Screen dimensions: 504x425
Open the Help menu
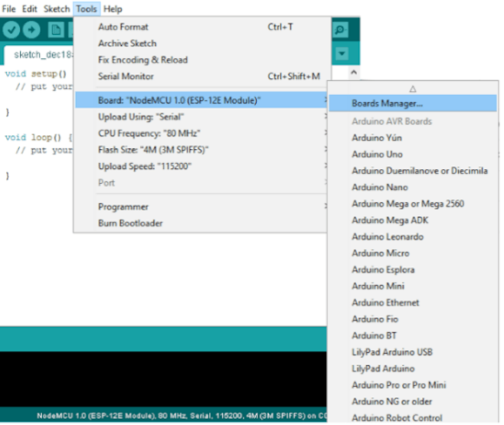pos(113,8)
